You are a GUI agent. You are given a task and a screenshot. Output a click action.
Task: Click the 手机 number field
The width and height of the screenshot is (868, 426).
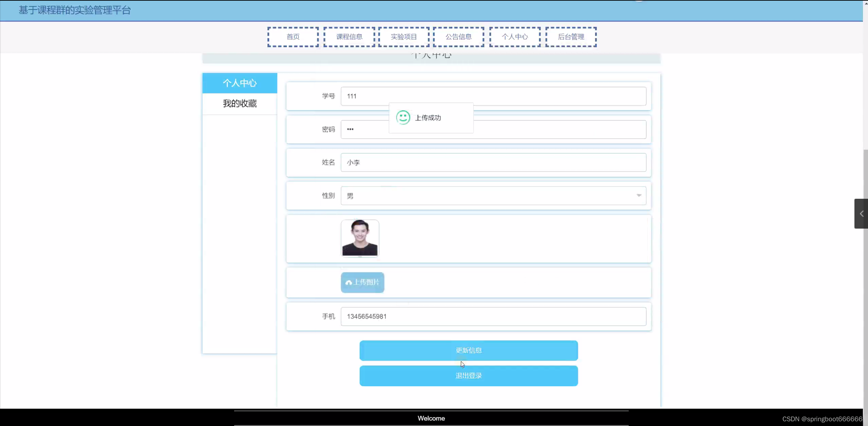493,316
